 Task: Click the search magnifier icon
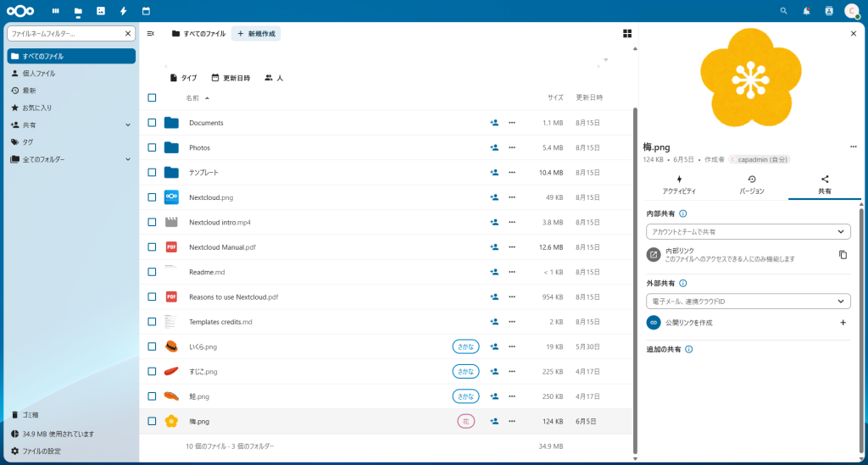click(x=783, y=11)
